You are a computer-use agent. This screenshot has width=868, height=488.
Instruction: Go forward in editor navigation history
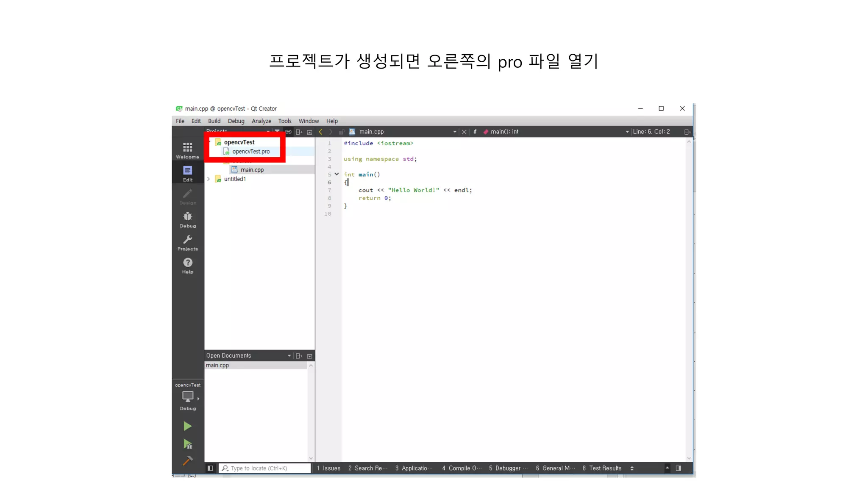click(x=331, y=132)
